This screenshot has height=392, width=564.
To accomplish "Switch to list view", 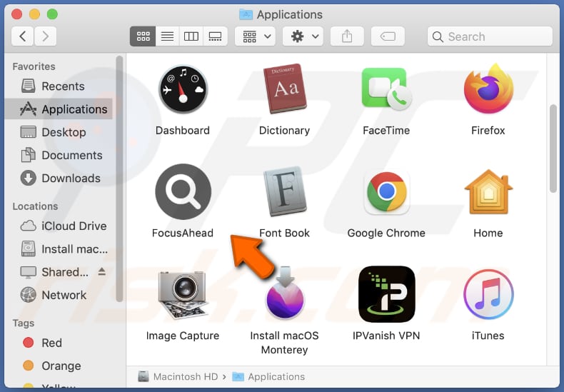I will [x=167, y=36].
